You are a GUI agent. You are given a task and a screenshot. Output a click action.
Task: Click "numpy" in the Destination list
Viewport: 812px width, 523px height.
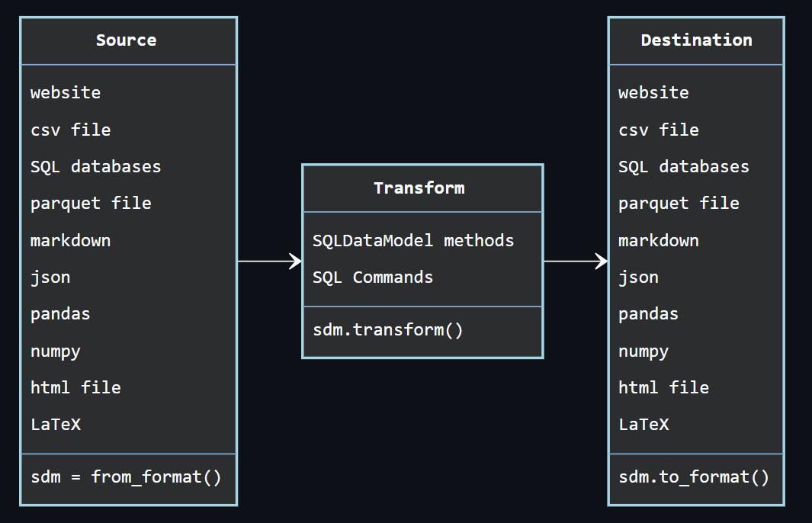click(x=643, y=351)
